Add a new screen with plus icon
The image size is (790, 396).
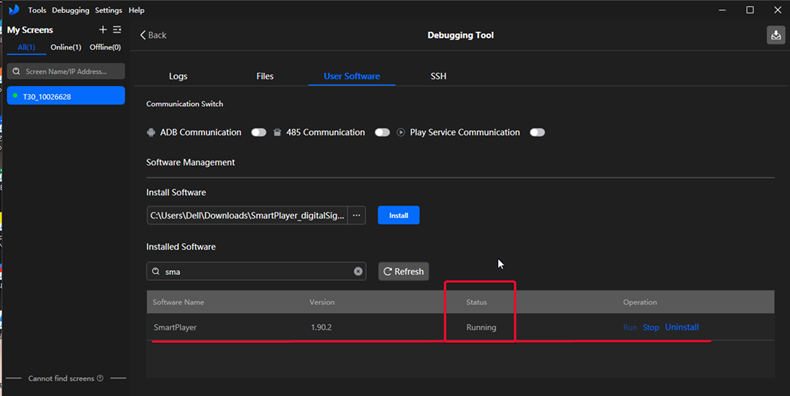point(103,30)
